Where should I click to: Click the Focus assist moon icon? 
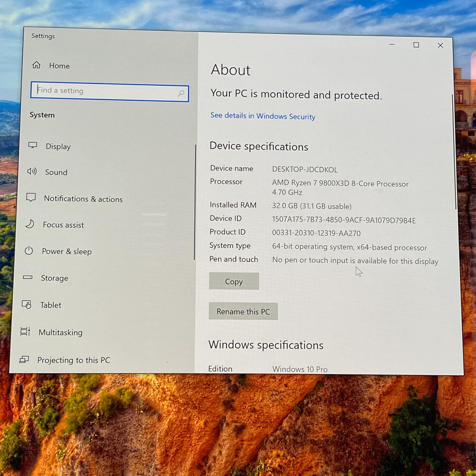click(x=30, y=224)
